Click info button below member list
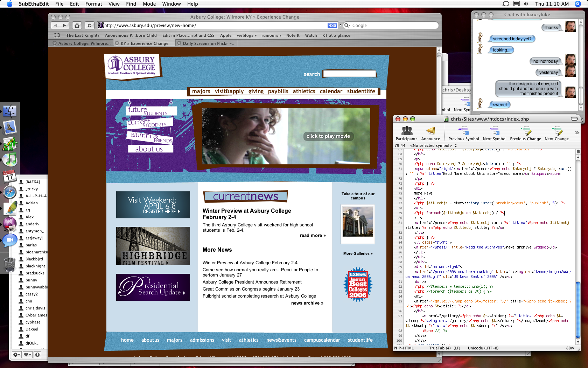The height and width of the screenshot is (368, 588). [x=37, y=355]
